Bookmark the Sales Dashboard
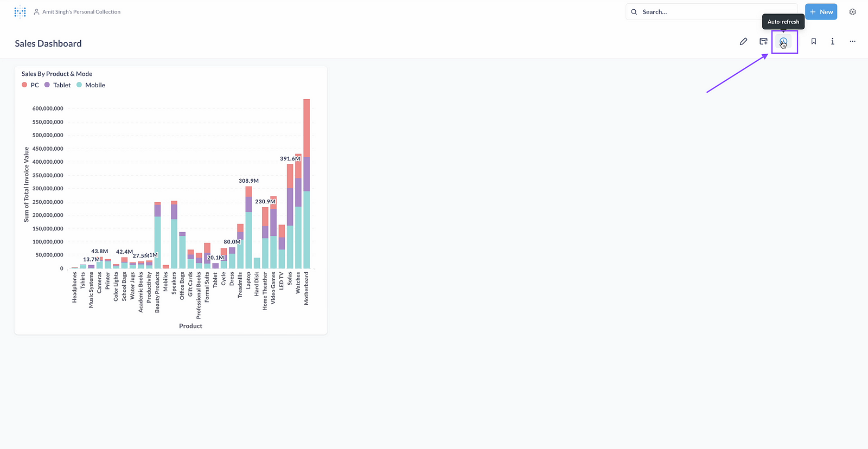868x449 pixels. pos(813,41)
